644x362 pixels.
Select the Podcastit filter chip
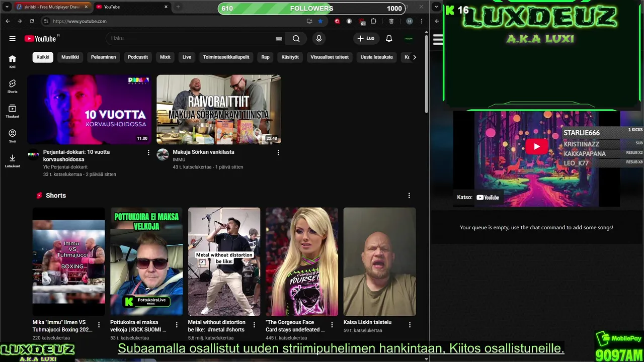pos(138,57)
